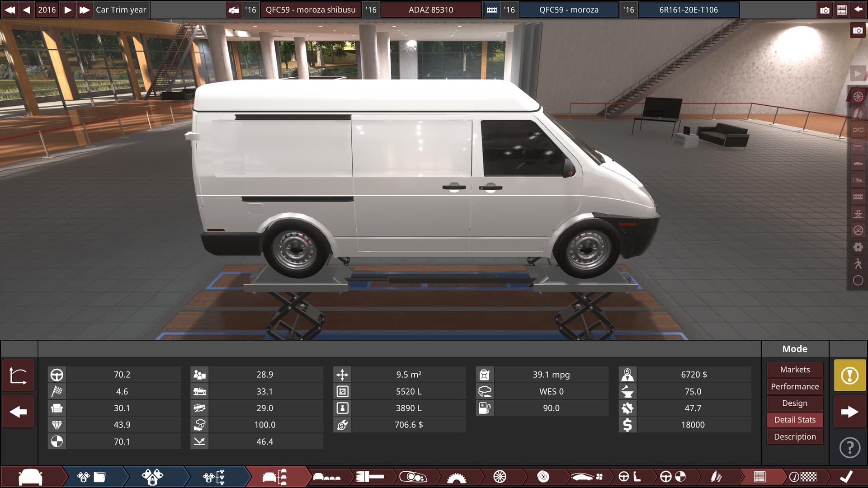Click the checkmark finalize tab
Screen dimensions: 868x488
tap(846, 477)
